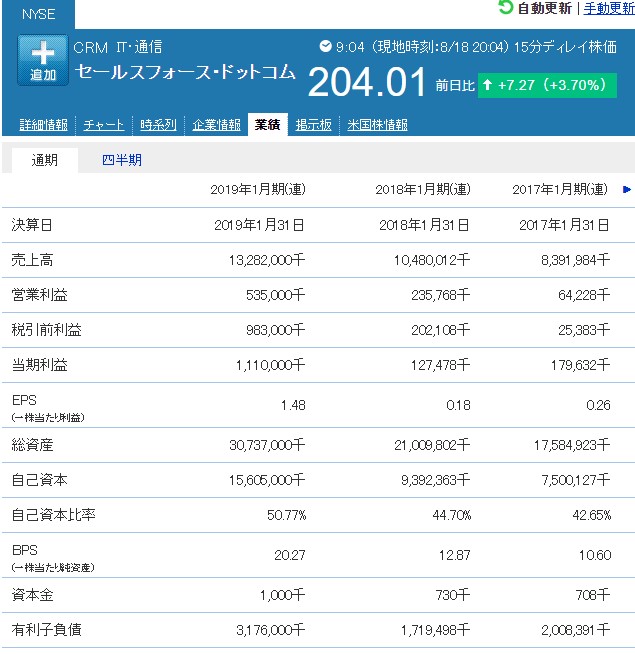Viewport: 635px width, 654px height.
Task: Click the up arrow in 前日比 badge
Action: (x=487, y=85)
